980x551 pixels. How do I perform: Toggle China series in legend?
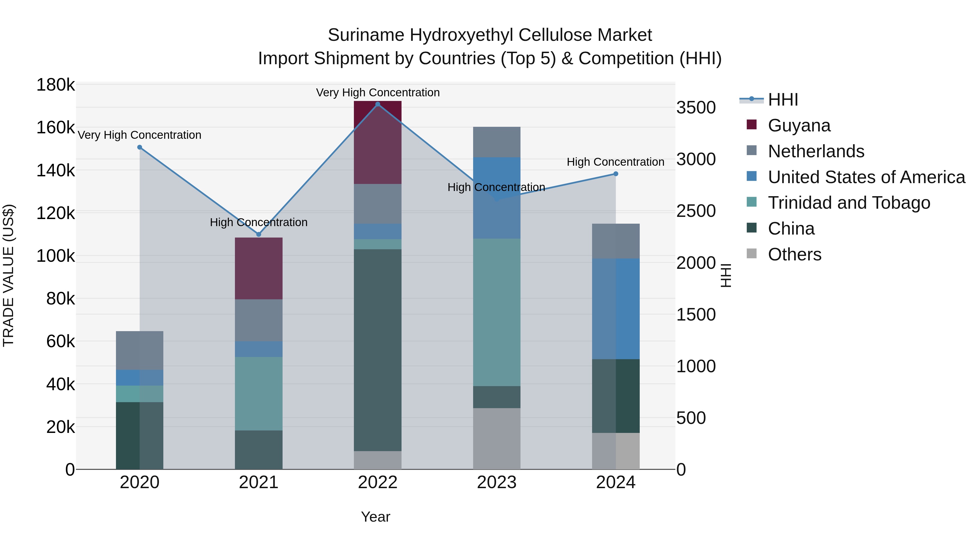(781, 229)
